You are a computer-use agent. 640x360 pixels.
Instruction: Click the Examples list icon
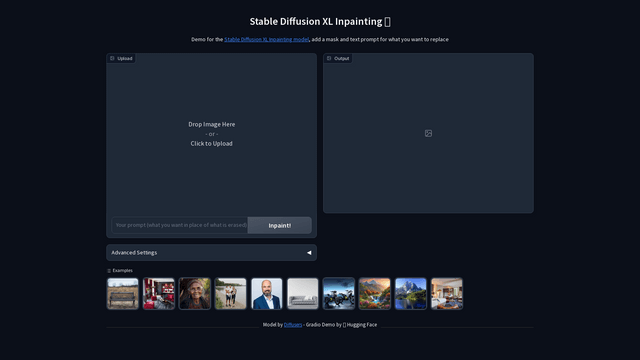pyautogui.click(x=109, y=271)
